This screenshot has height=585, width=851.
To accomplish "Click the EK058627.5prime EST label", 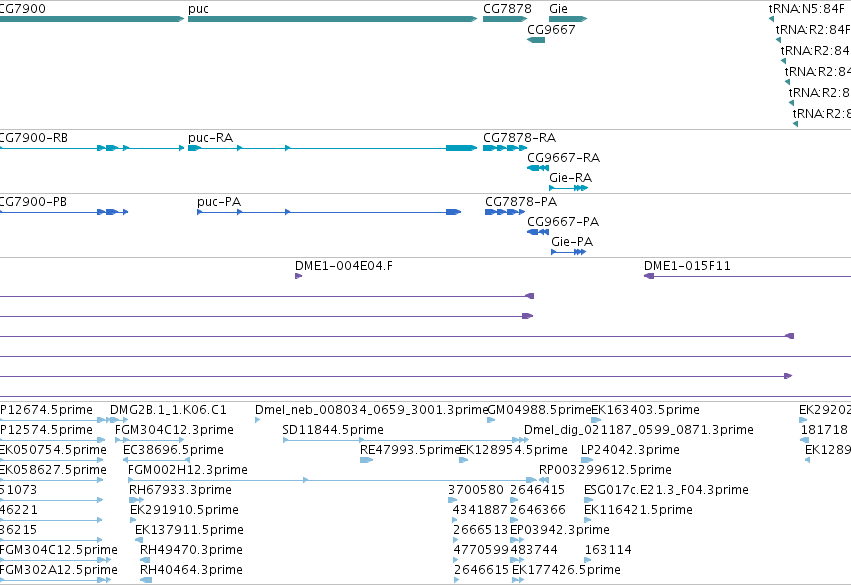I will 53,470.
